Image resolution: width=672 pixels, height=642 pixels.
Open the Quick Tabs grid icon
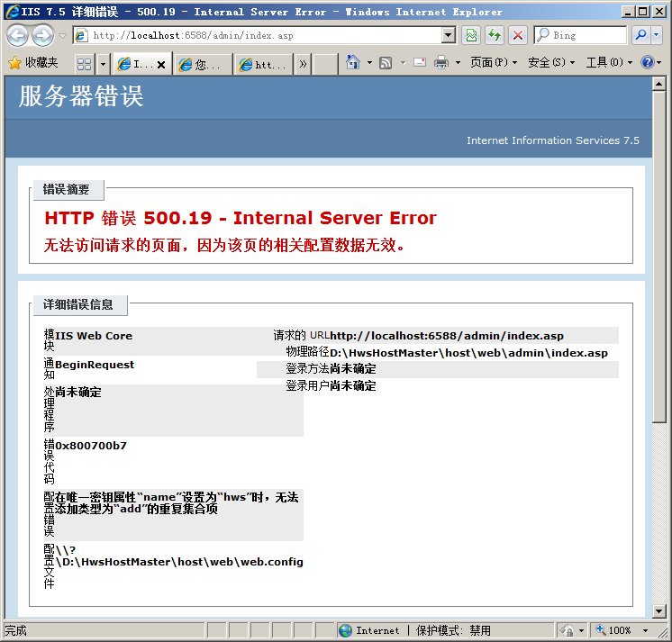(84, 64)
